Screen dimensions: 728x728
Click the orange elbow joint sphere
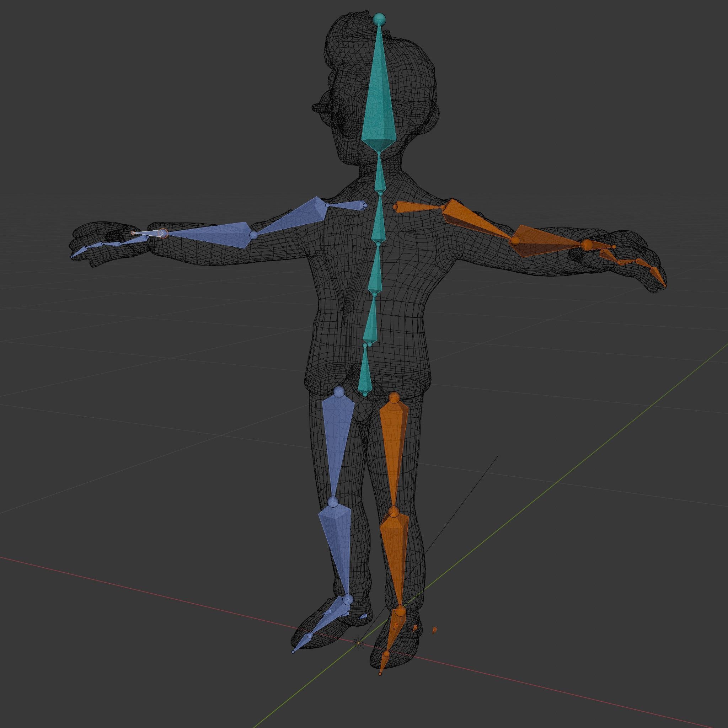(x=515, y=240)
